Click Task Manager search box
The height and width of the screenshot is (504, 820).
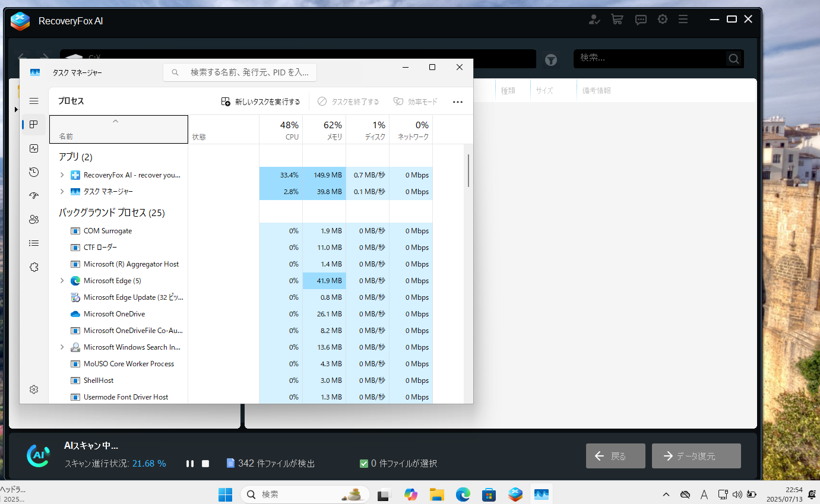coord(240,72)
